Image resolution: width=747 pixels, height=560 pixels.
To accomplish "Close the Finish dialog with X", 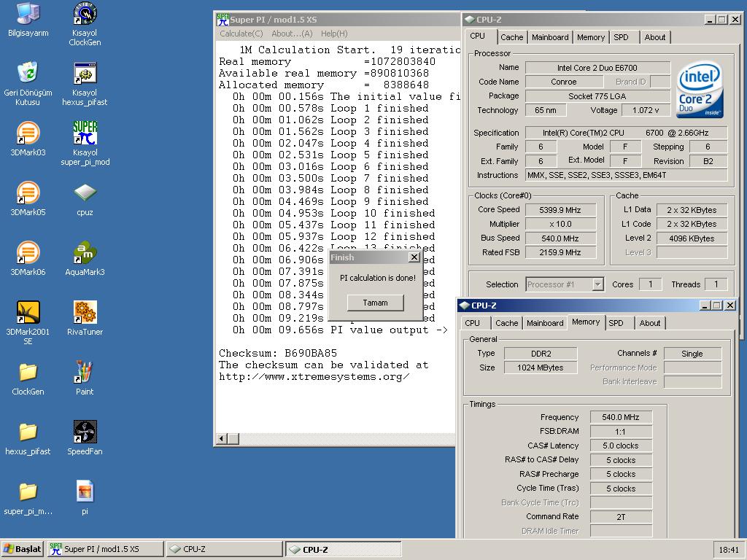I will pos(414,257).
